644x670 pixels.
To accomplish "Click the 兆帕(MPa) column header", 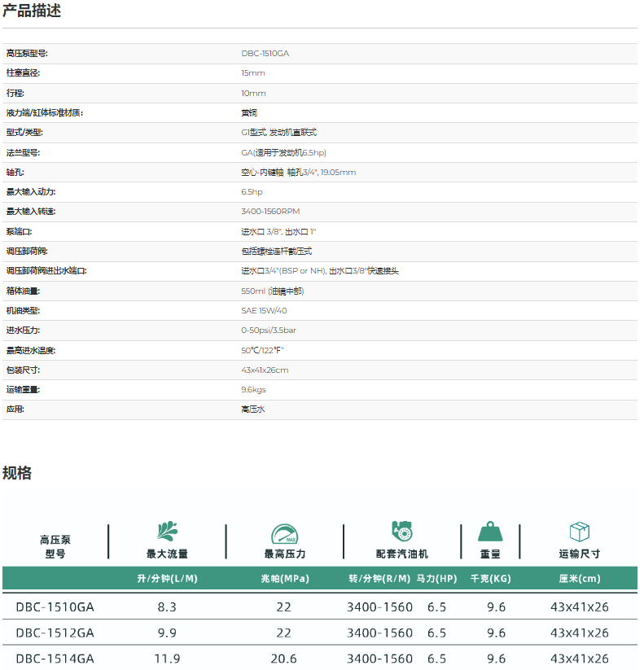I will (283, 579).
